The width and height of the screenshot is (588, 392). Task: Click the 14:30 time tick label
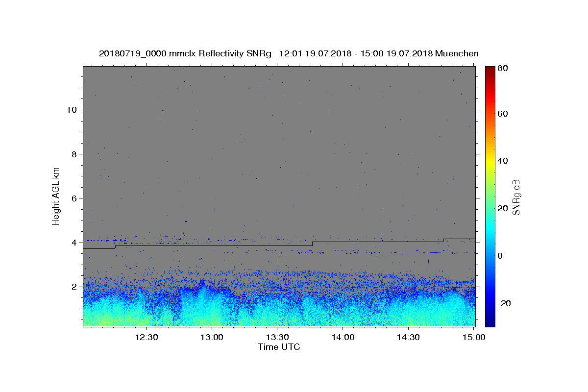coord(408,337)
